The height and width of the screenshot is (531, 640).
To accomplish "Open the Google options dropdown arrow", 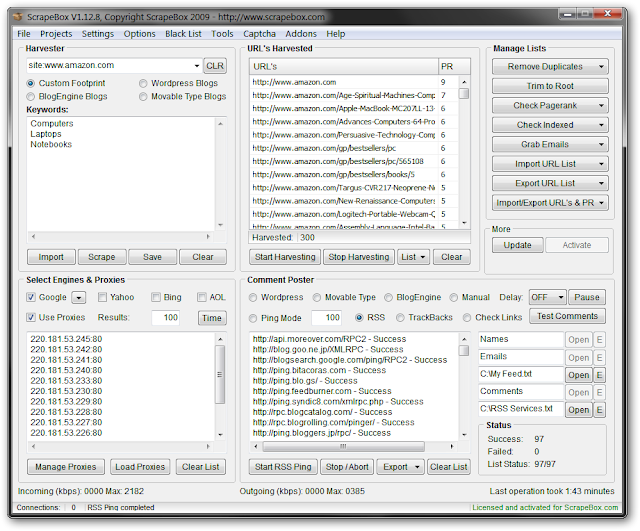I will 79,298.
